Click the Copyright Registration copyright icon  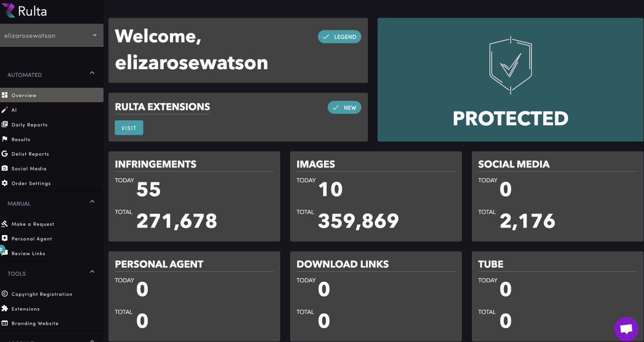click(x=5, y=294)
